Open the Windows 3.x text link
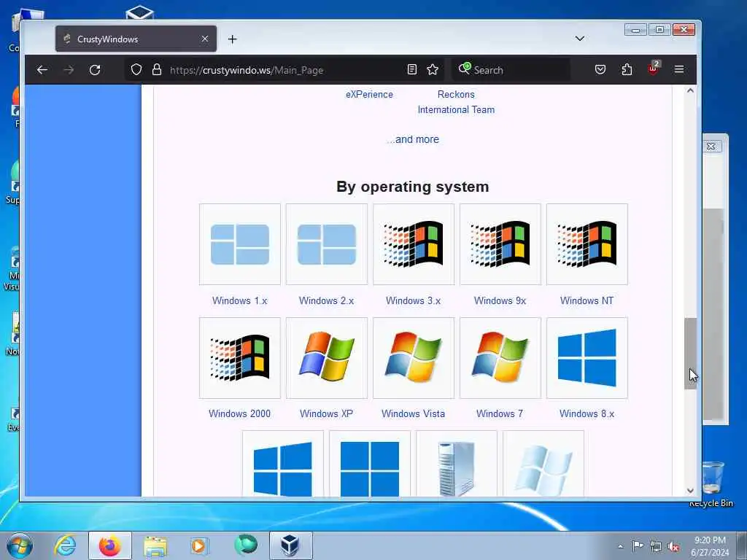Image resolution: width=747 pixels, height=560 pixels. tap(413, 300)
